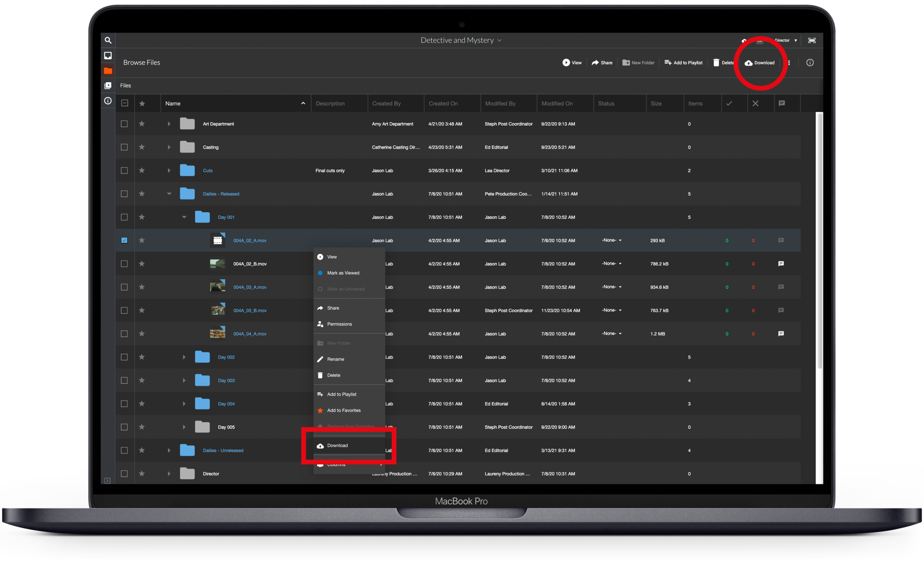
Task: Uncheck the 004A_02_A.mov checkbox
Action: click(x=124, y=240)
